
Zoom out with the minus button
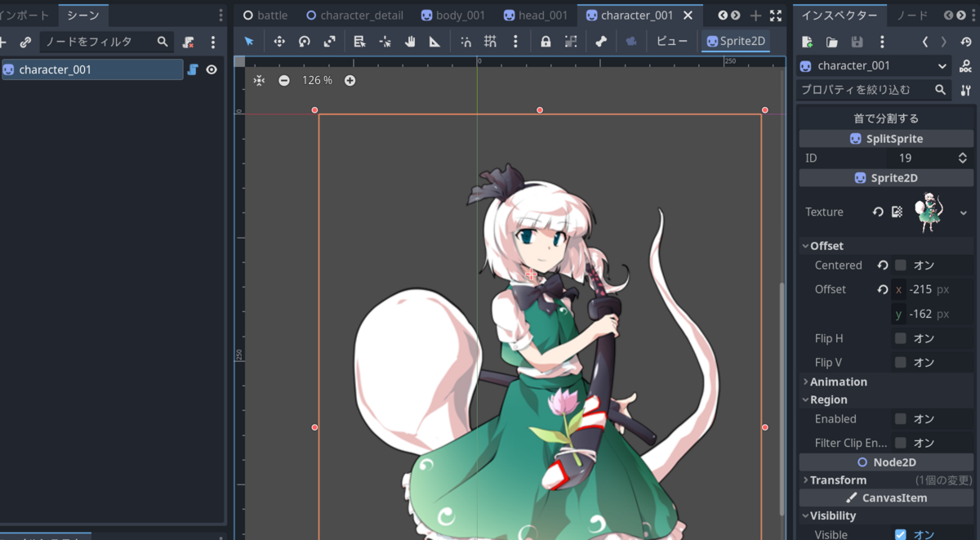pos(284,80)
